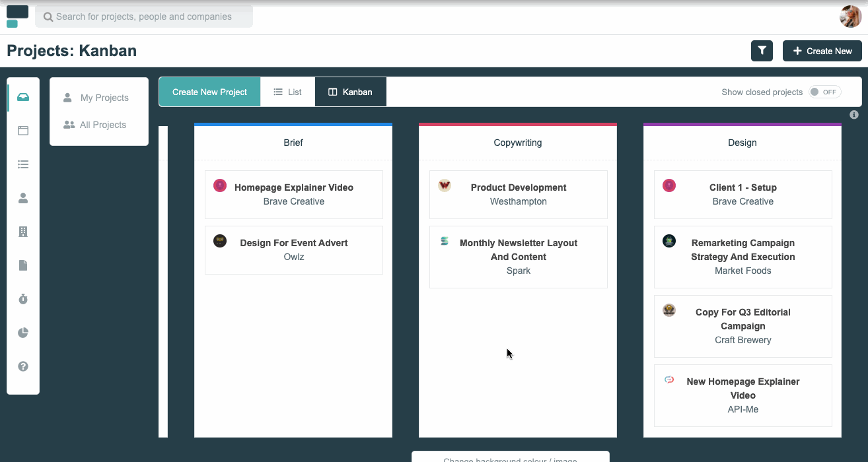The width and height of the screenshot is (868, 462).
Task: Click the search projects input field
Action: coord(144,16)
